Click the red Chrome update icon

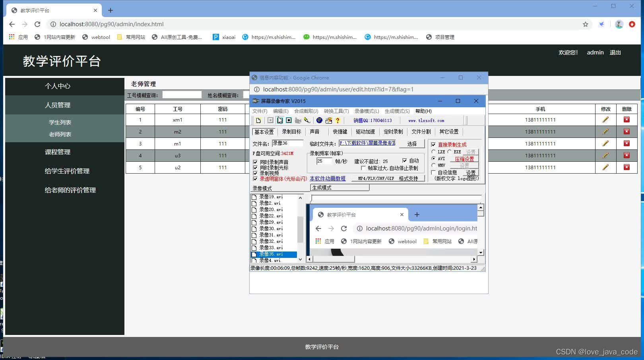(x=632, y=24)
